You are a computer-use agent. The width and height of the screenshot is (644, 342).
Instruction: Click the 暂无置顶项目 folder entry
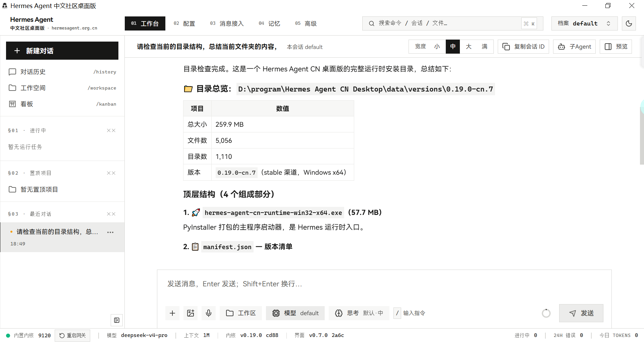coord(62,189)
